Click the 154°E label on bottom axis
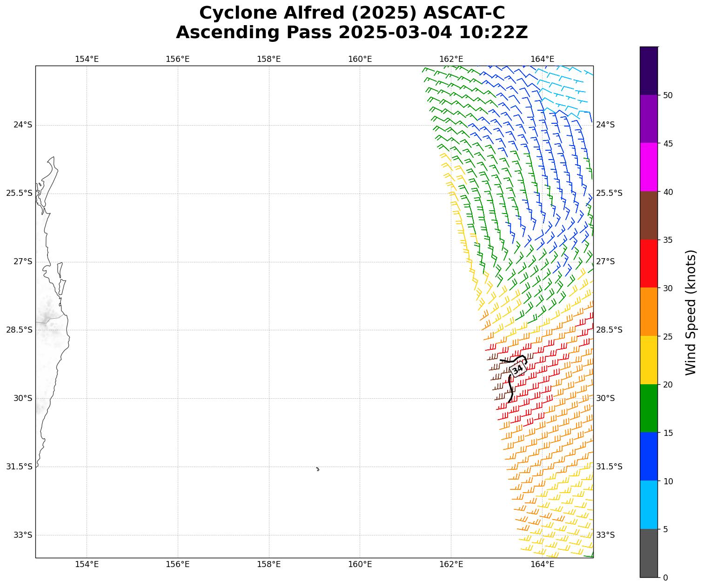The width and height of the screenshot is (704, 588). (87, 564)
